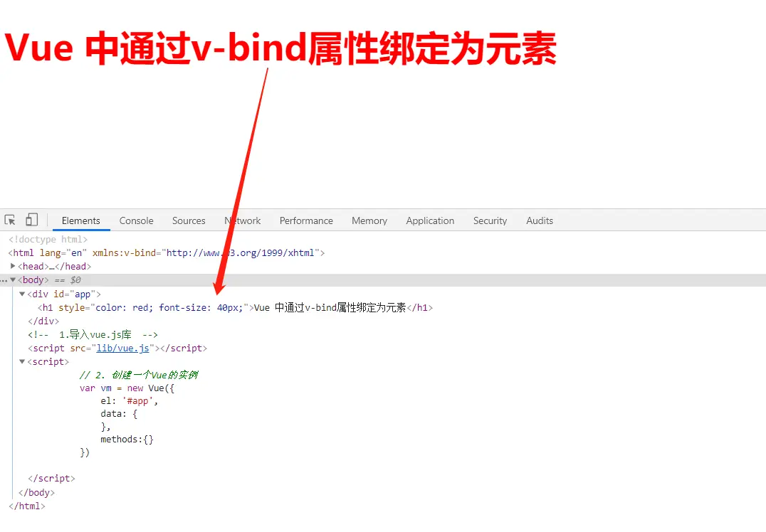Select the 导入vue.js库 comment line
The image size is (766, 532).
tap(93, 335)
